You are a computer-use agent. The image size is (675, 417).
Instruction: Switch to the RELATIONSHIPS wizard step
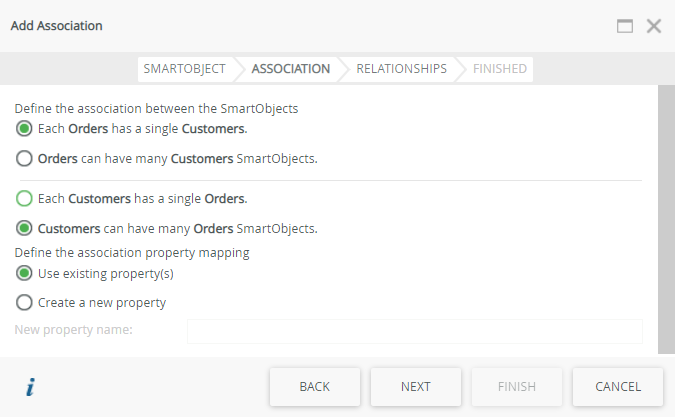pyautogui.click(x=401, y=69)
